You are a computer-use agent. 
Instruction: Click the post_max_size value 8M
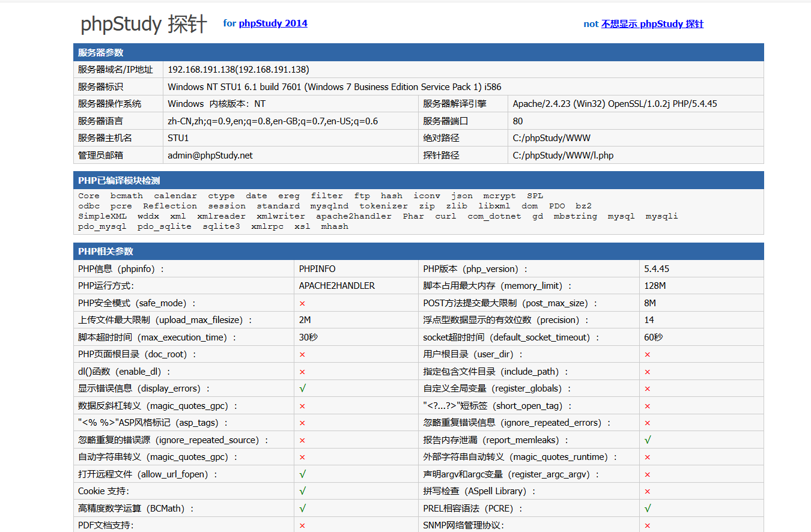click(650, 303)
